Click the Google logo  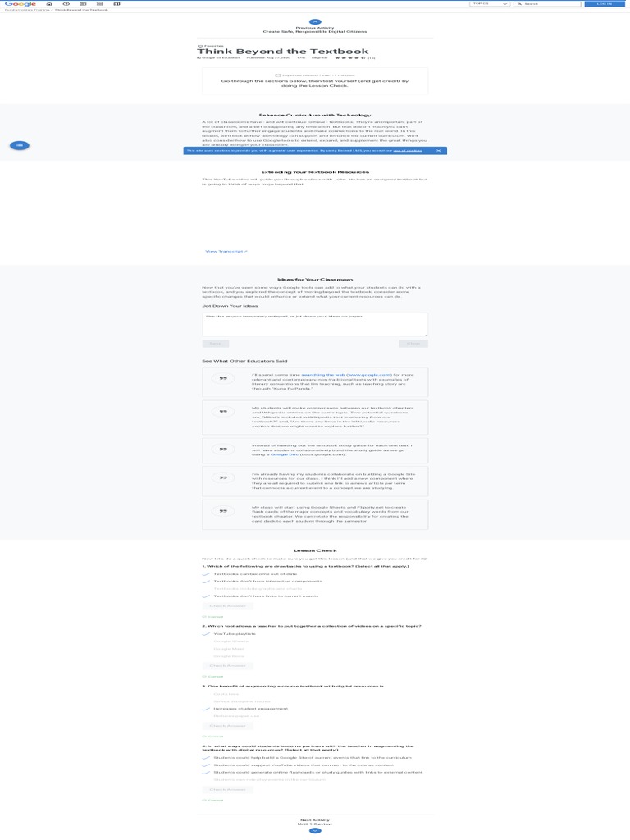(x=20, y=4)
